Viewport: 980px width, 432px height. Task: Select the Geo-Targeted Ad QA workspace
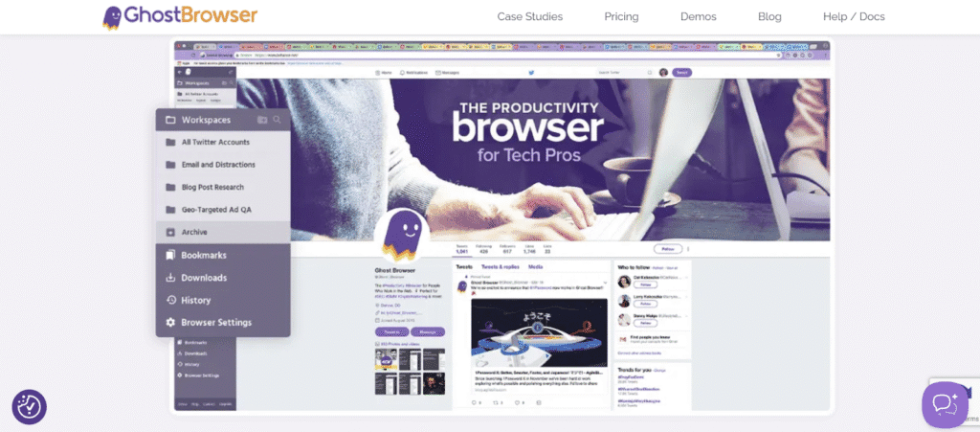(x=216, y=210)
